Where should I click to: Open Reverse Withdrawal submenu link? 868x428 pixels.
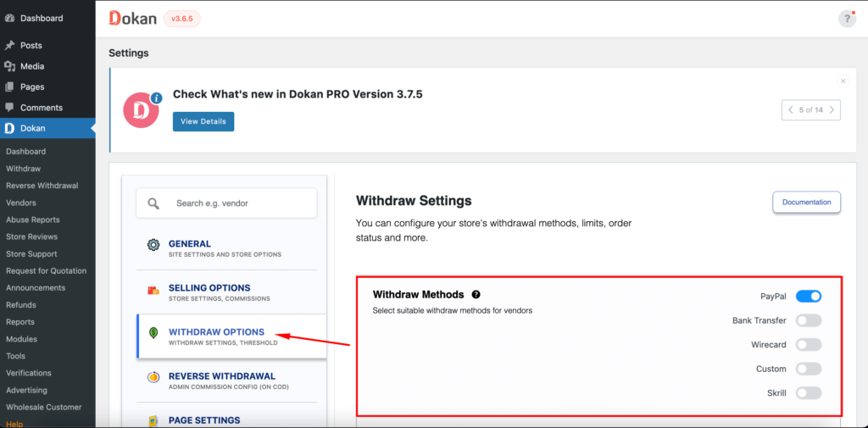coord(42,186)
